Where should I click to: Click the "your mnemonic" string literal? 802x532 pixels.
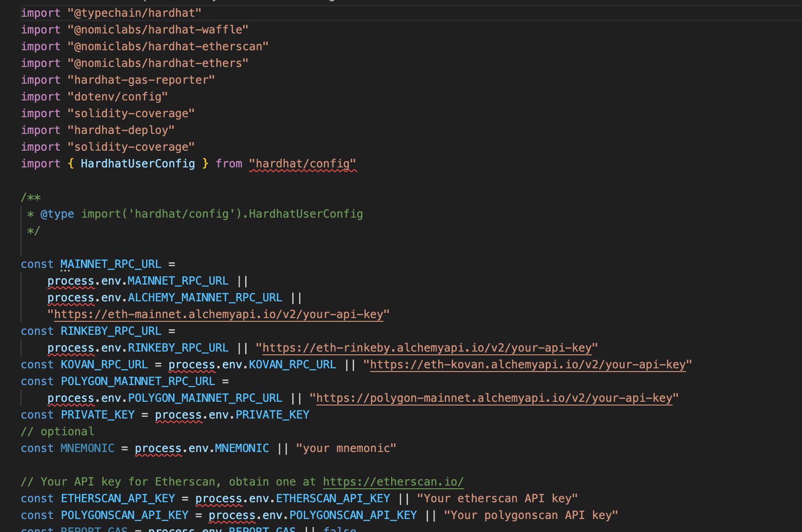[346, 448]
